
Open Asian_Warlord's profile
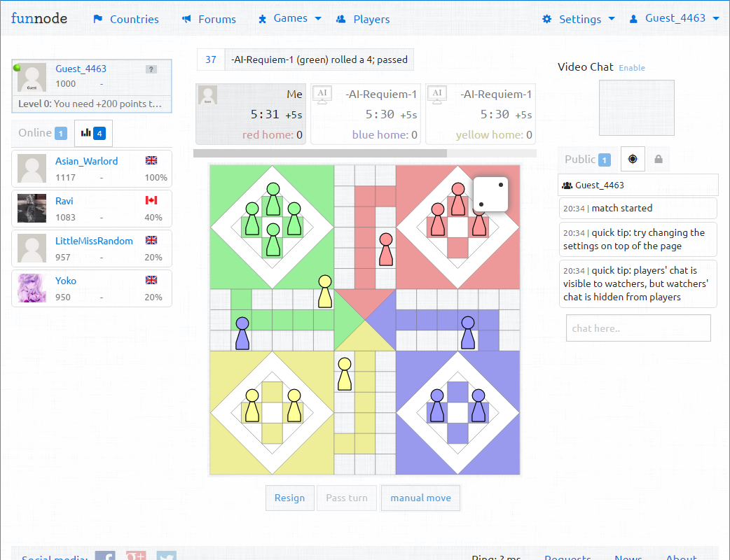87,161
